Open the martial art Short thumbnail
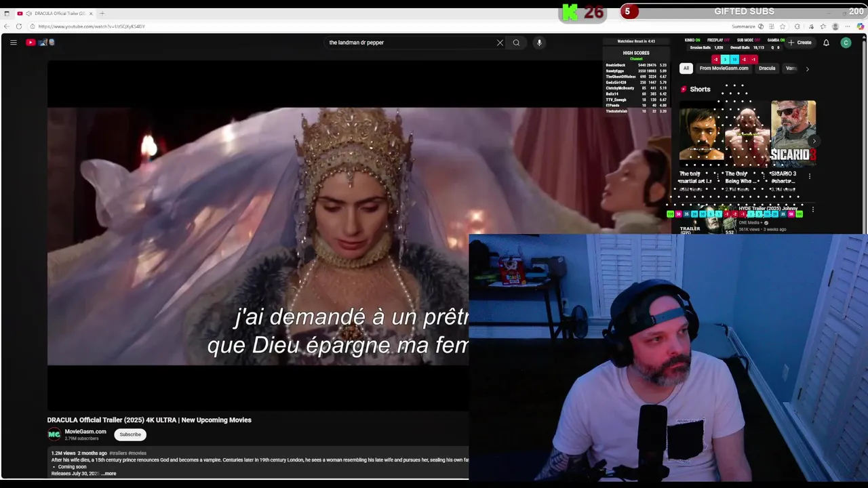This screenshot has width=868, height=488. [701, 134]
